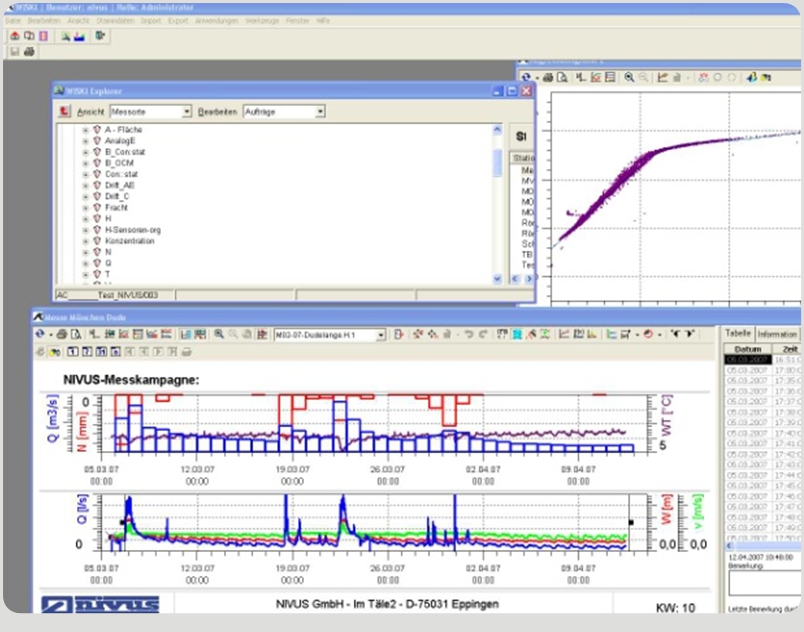Click the grayed save disk icon
The image size is (804, 632).
pos(14,51)
